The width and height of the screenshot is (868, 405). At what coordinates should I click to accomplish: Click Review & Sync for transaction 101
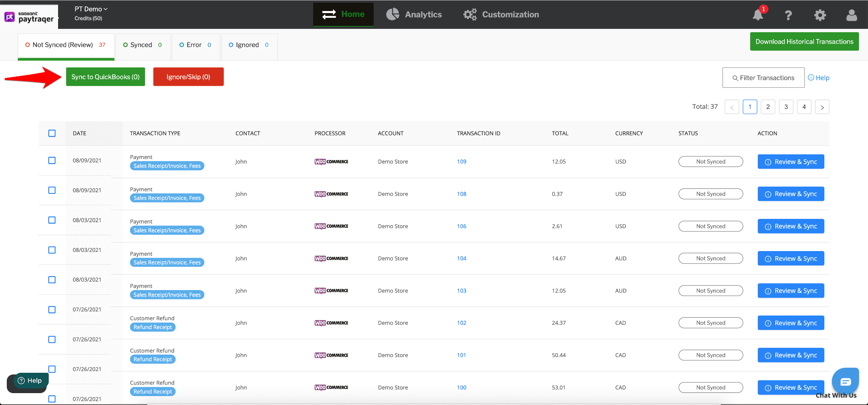point(791,355)
